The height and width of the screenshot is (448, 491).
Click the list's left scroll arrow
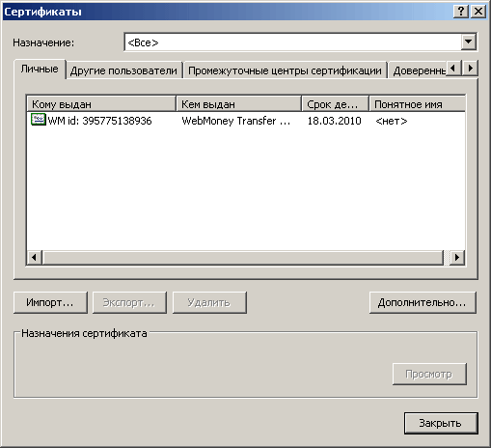click(x=35, y=258)
